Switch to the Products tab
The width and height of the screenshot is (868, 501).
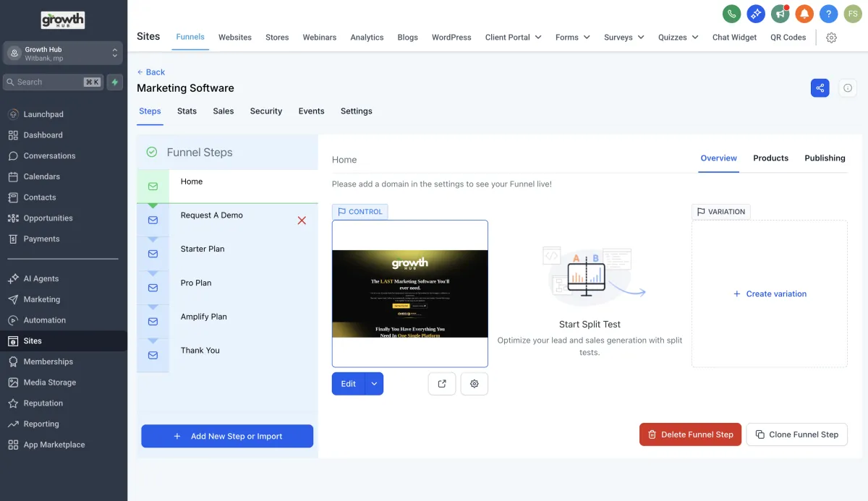tap(770, 158)
